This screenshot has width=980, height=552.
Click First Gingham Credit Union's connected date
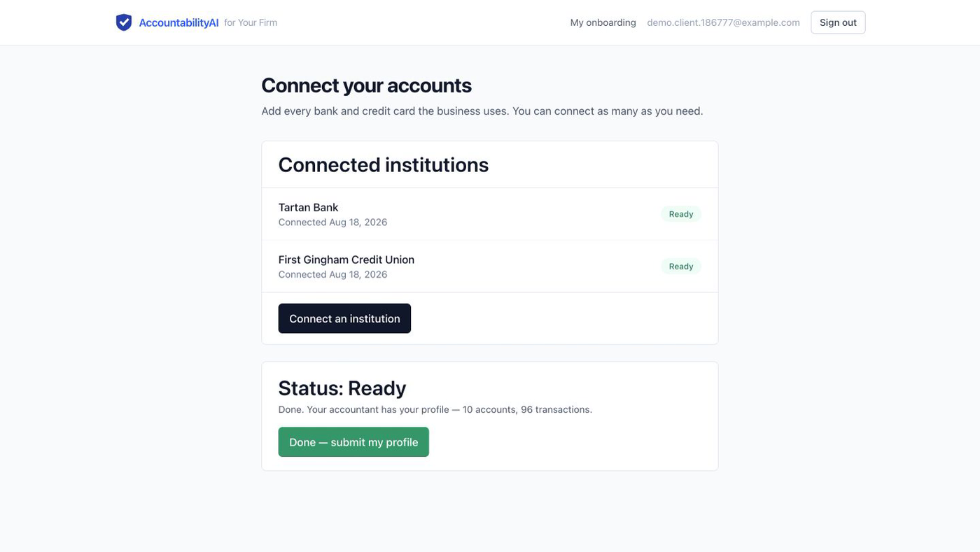coord(332,274)
